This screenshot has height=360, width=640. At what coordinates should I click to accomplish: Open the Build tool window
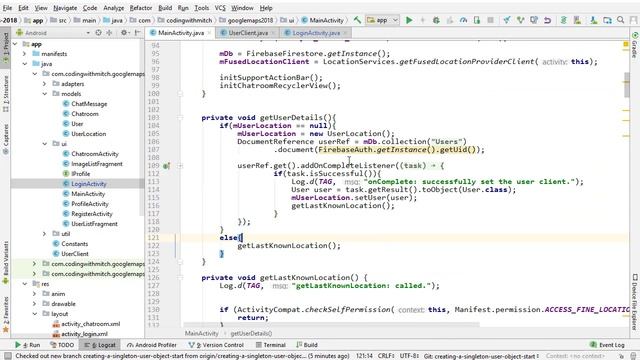pos(307,345)
